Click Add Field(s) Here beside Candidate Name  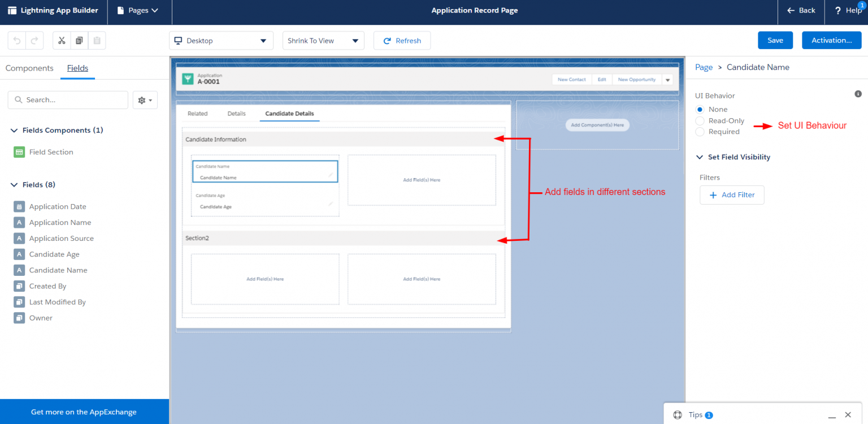422,180
